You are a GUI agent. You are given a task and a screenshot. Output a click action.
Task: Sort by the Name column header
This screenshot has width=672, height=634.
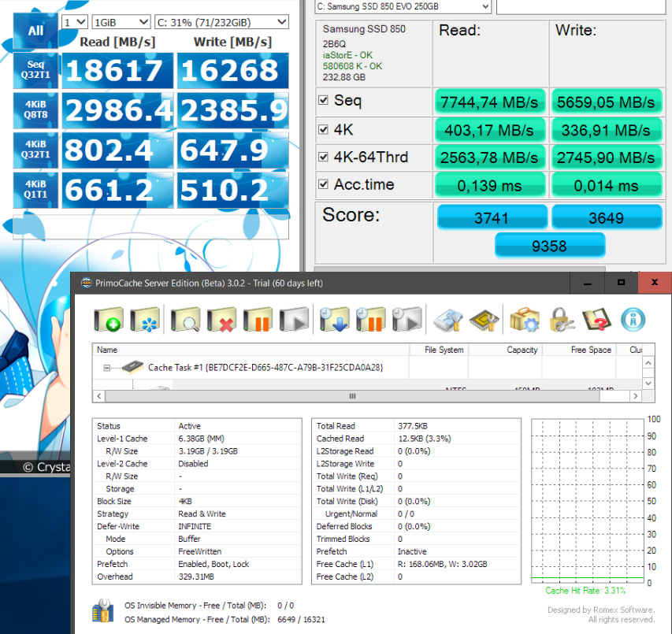pyautogui.click(x=251, y=350)
